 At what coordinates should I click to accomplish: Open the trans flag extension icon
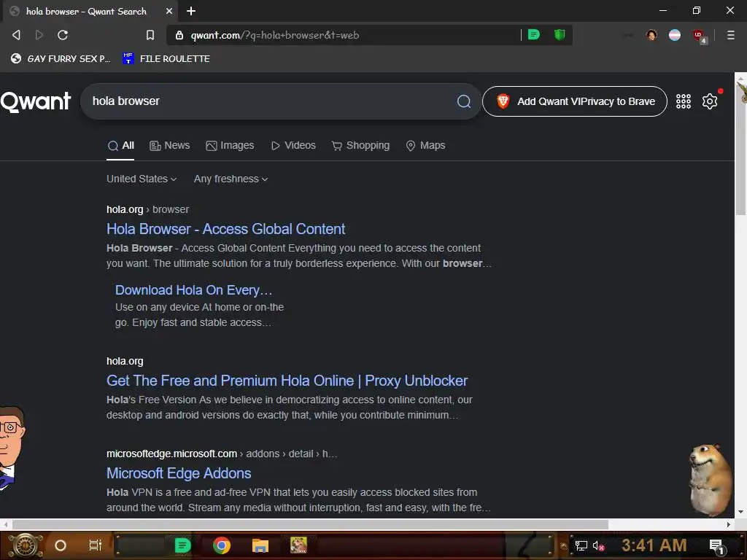pos(675,35)
